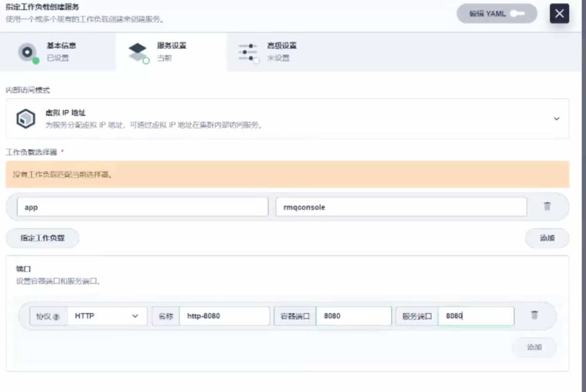586x392 pixels.
Task: Click the 指定工作负载 button
Action: coord(42,238)
